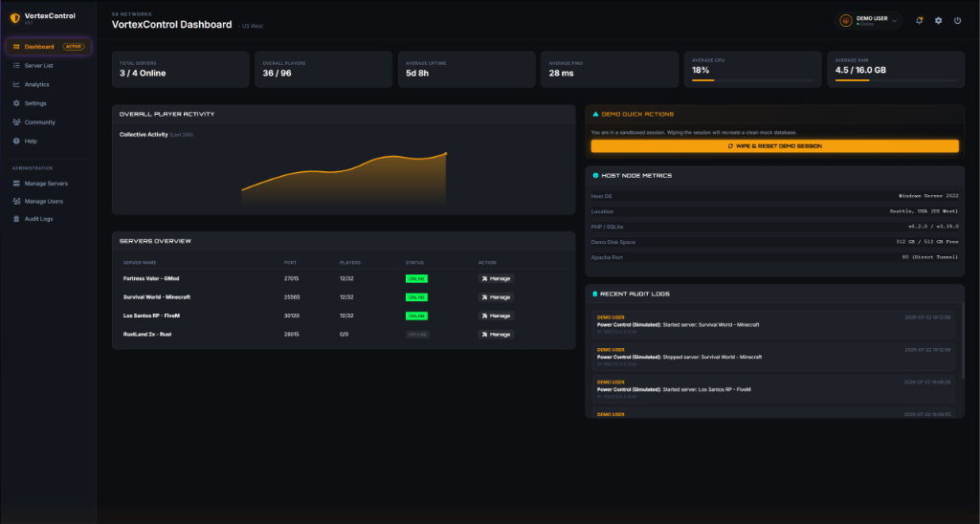Viewport: 980px width, 524px height.
Task: Click the Recent Audit Logs scrollbar
Action: click(962, 343)
